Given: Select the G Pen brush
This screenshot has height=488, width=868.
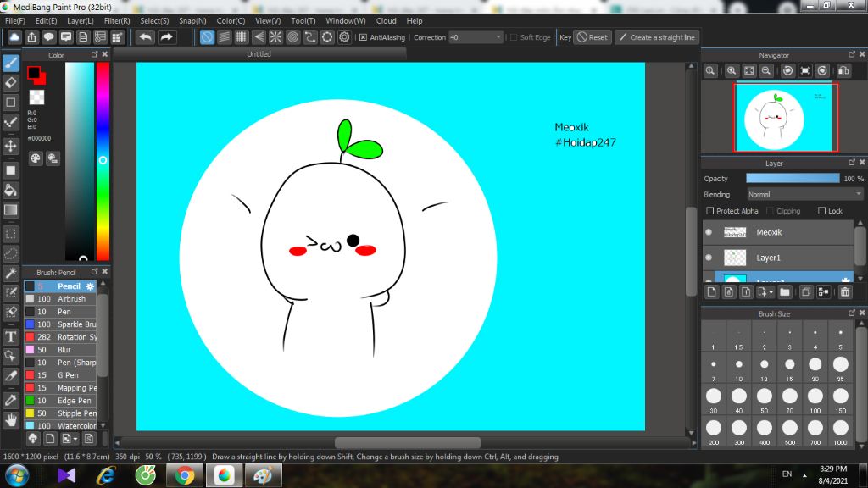Looking at the screenshot, I should click(60, 375).
